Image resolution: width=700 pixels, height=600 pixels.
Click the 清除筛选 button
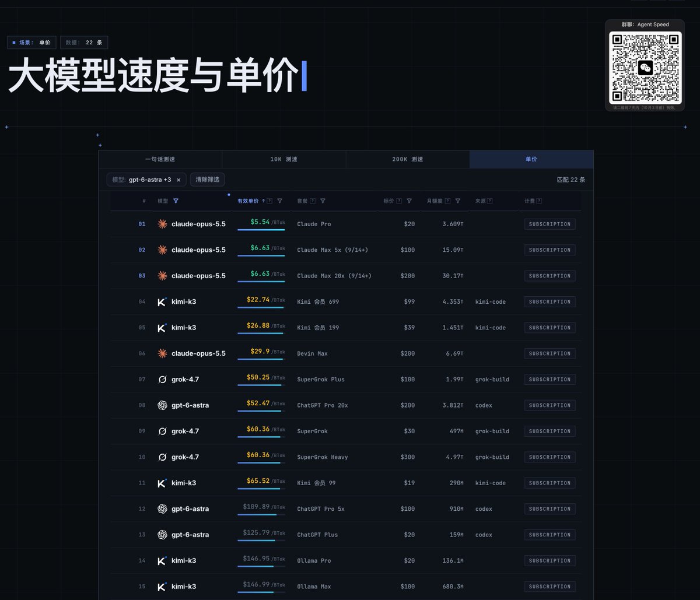208,180
